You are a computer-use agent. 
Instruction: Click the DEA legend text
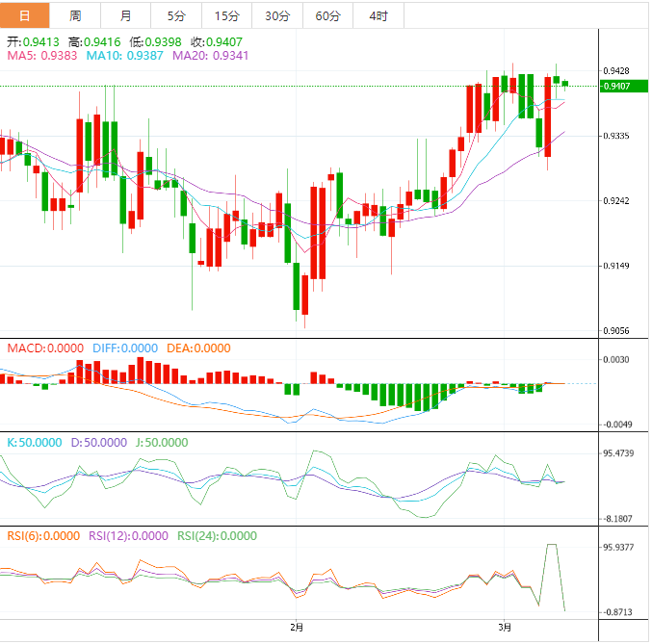pyautogui.click(x=196, y=348)
